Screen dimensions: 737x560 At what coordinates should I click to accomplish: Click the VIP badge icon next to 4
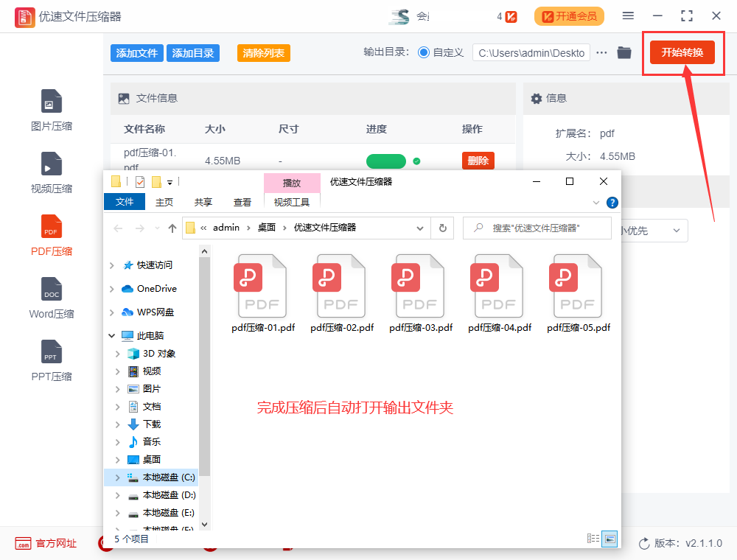(x=511, y=17)
